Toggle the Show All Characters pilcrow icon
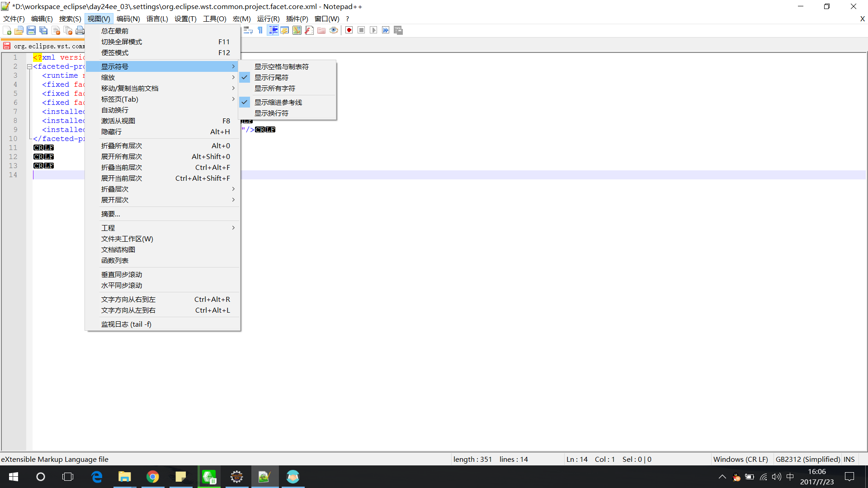This screenshot has width=868, height=488. point(260,30)
